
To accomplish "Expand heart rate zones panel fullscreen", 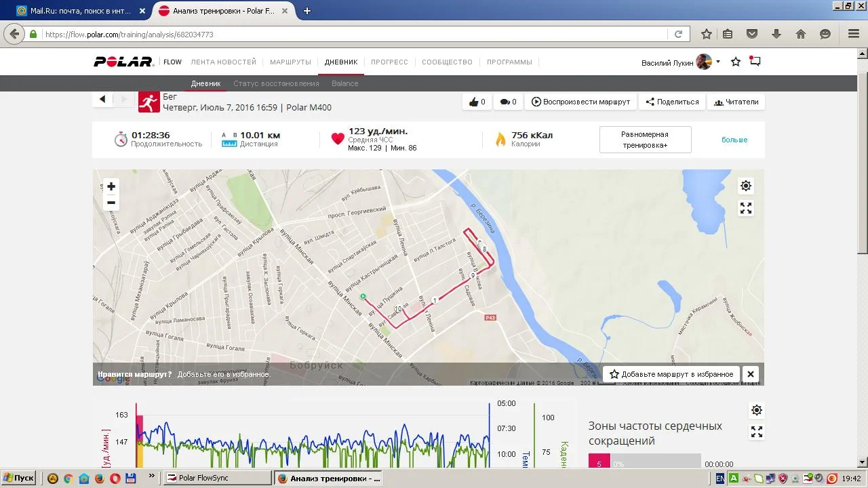I will tap(757, 432).
